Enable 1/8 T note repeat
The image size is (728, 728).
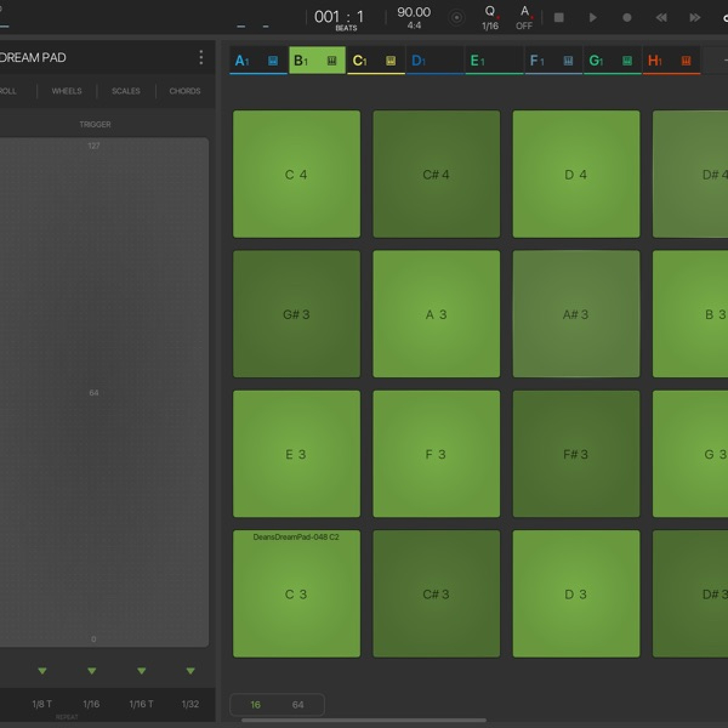(x=42, y=704)
